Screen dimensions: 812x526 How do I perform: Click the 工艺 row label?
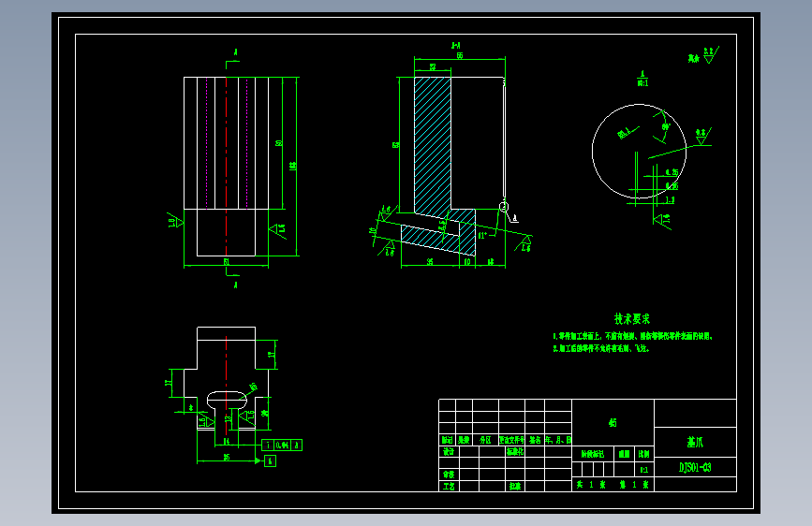449,486
